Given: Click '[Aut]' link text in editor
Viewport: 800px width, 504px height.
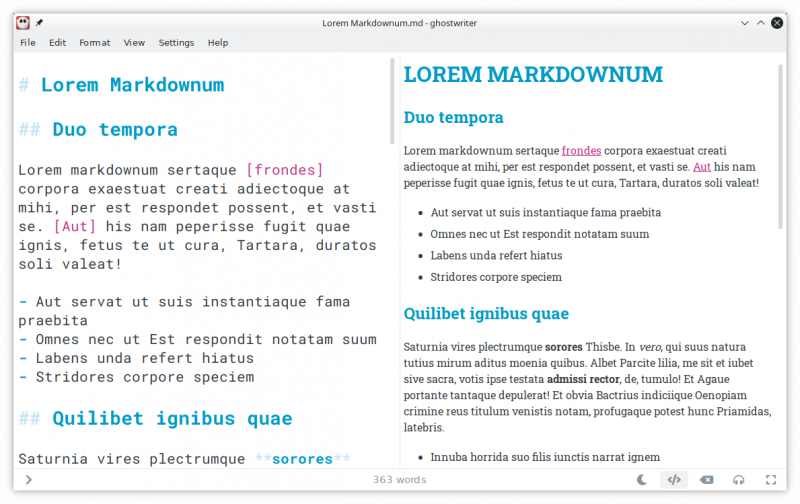Looking at the screenshot, I should [74, 226].
